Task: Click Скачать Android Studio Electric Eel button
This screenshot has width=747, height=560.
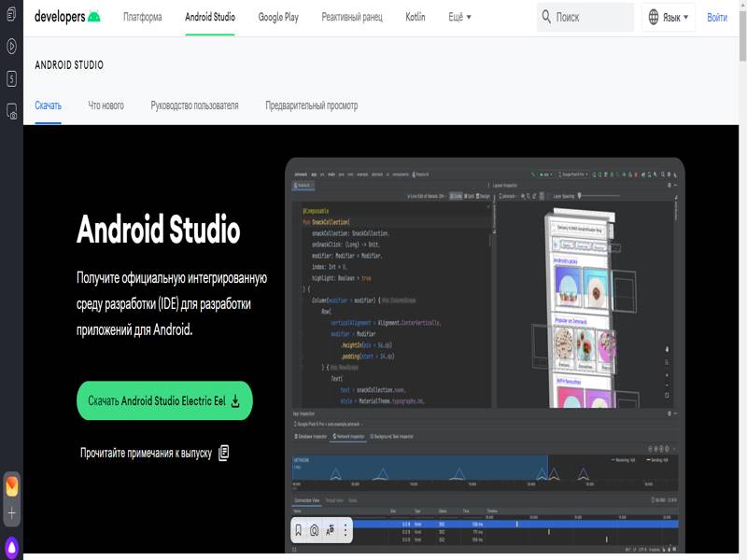Action: [164, 400]
